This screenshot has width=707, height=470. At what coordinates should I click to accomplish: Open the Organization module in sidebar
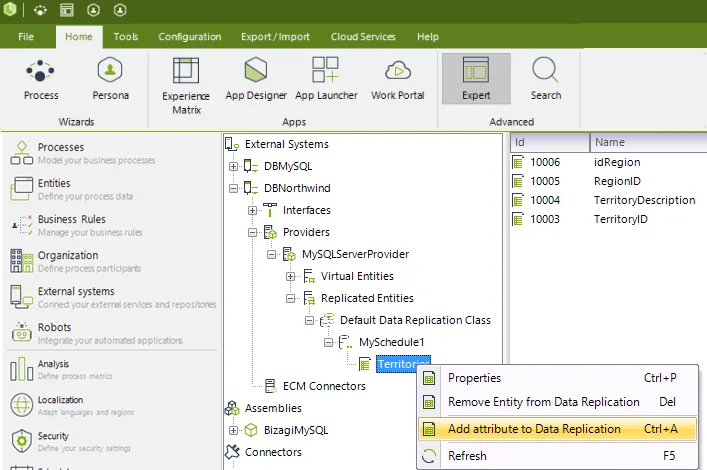pos(75,261)
